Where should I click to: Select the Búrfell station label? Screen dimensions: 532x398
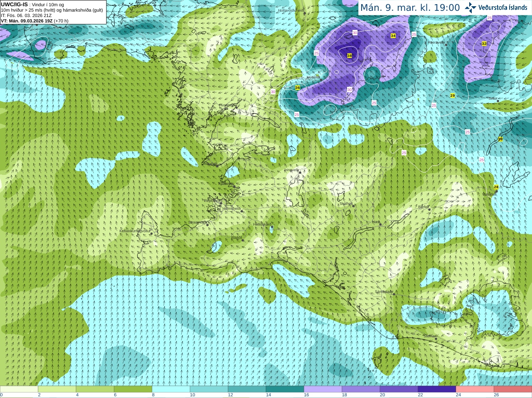coord(424,206)
